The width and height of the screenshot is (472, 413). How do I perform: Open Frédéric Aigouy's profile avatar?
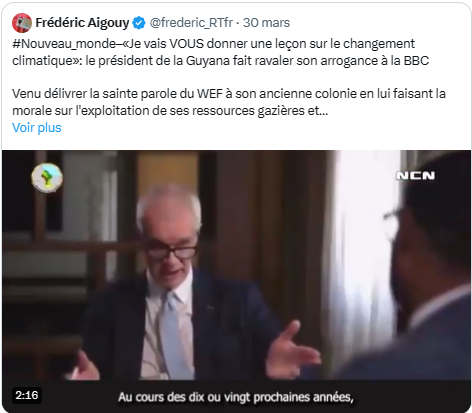pos(22,23)
